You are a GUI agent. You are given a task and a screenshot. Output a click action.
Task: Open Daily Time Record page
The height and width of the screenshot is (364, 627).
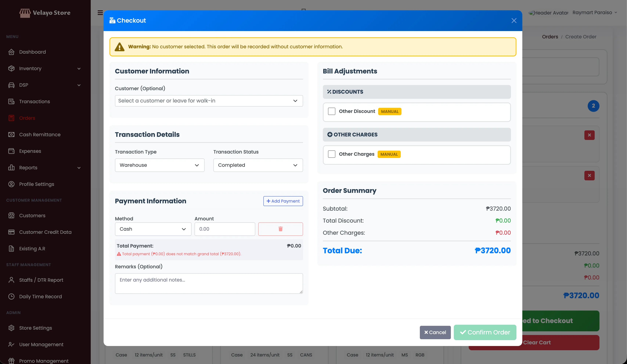[40, 297]
